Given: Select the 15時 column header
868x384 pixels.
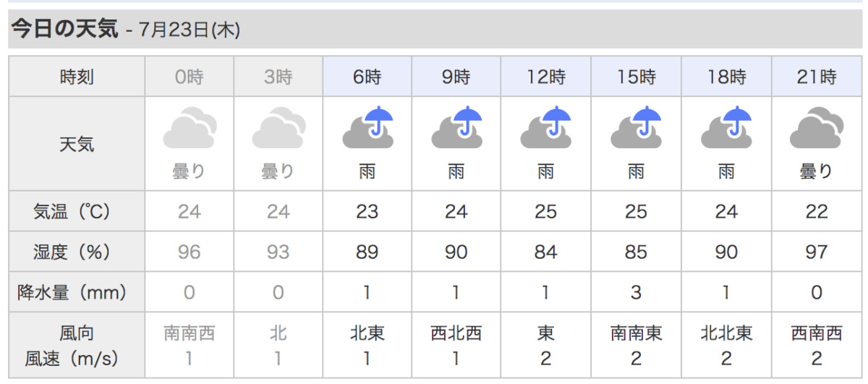Looking at the screenshot, I should [637, 76].
